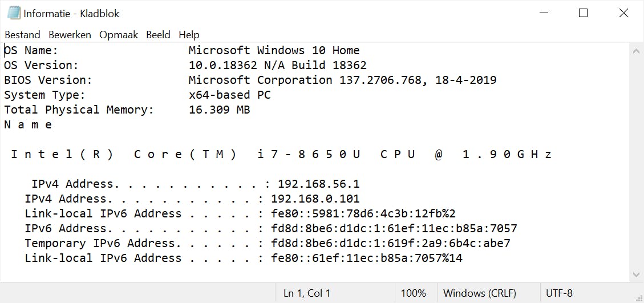The height and width of the screenshot is (303, 644).
Task: Maximize the Kladblok window
Action: 583,13
